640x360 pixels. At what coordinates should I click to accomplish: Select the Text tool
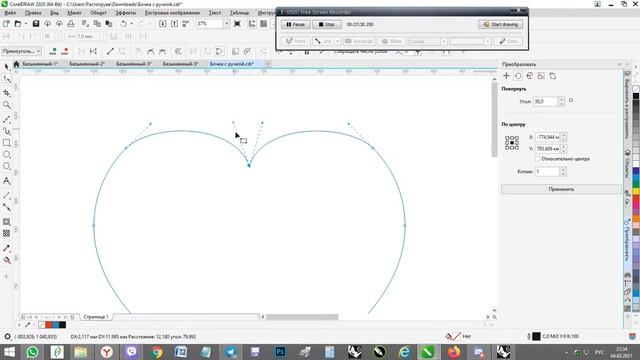7,181
